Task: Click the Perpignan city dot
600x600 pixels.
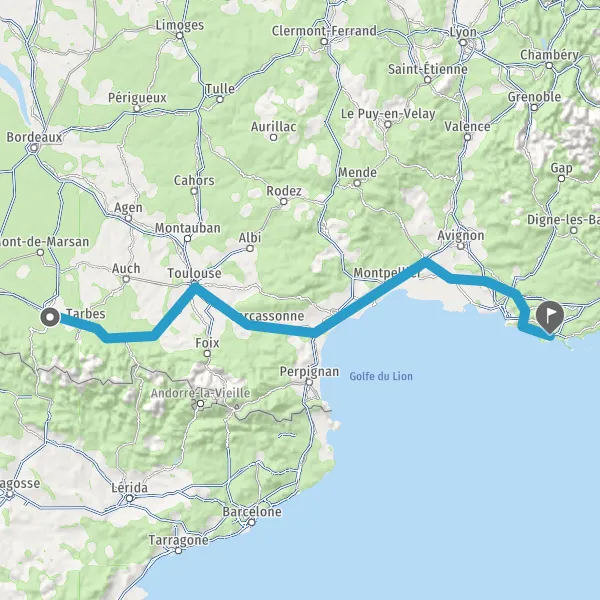Action: (309, 382)
